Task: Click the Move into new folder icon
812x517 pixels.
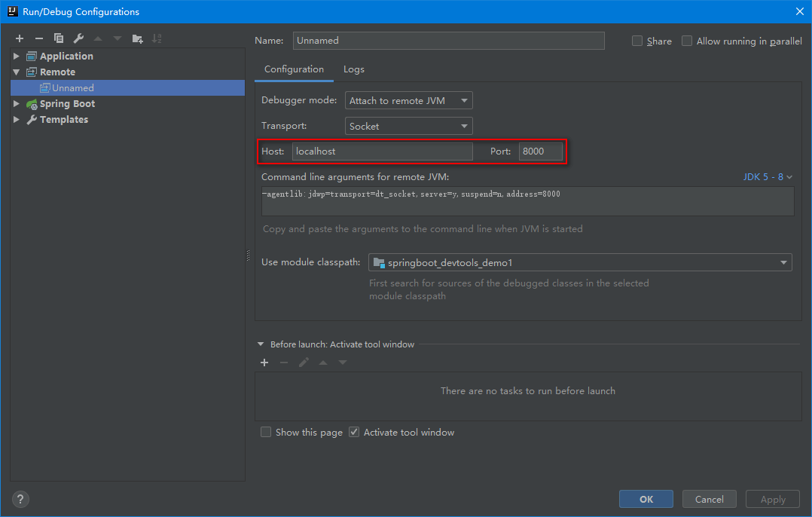Action: [137, 38]
